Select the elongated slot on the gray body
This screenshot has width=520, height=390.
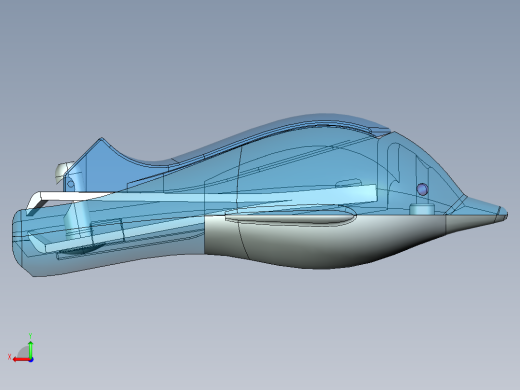290,218
